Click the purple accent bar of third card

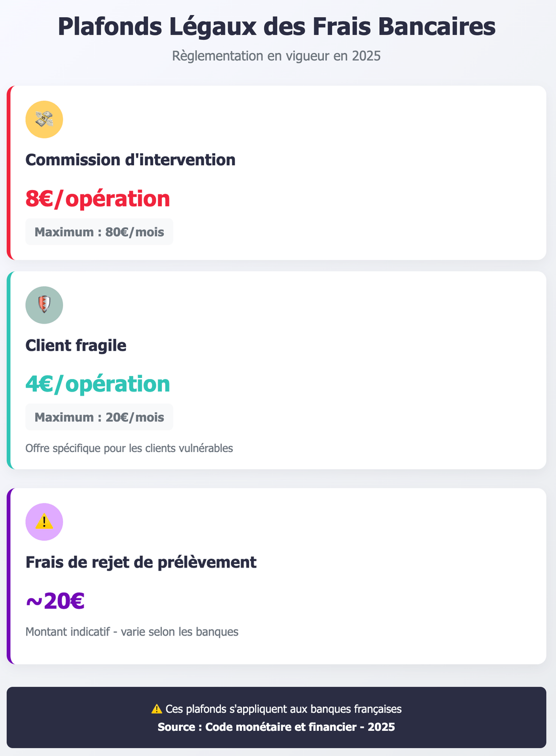coord(9,576)
